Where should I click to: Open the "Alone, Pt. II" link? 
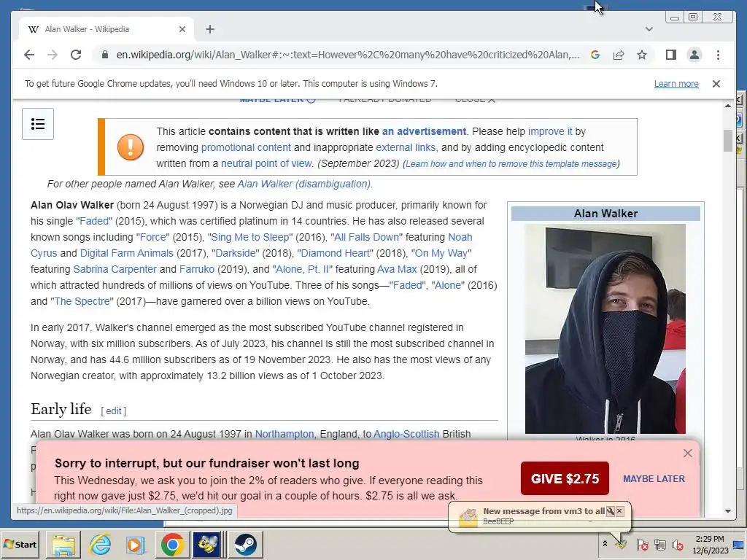click(x=303, y=269)
